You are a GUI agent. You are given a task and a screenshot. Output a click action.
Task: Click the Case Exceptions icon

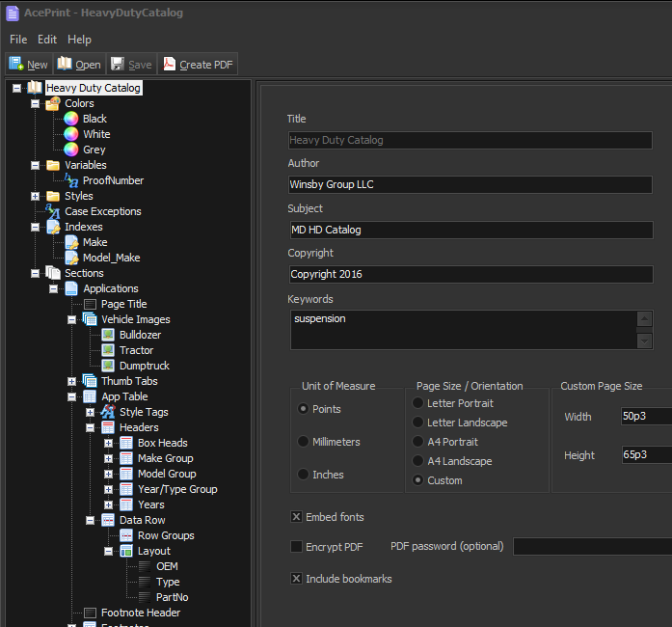(x=53, y=211)
